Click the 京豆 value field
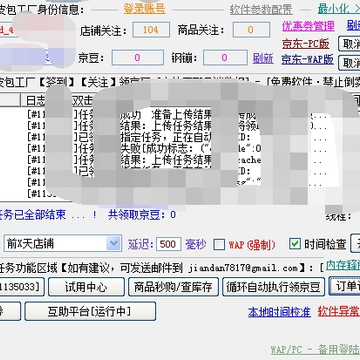The width and height of the screenshot is (360, 360). pyautogui.click(x=138, y=58)
